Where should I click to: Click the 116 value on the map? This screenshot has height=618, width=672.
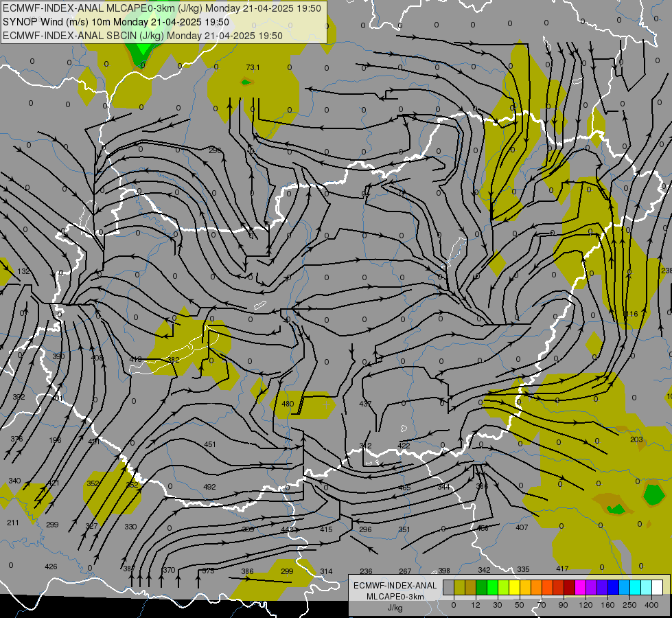(632, 314)
